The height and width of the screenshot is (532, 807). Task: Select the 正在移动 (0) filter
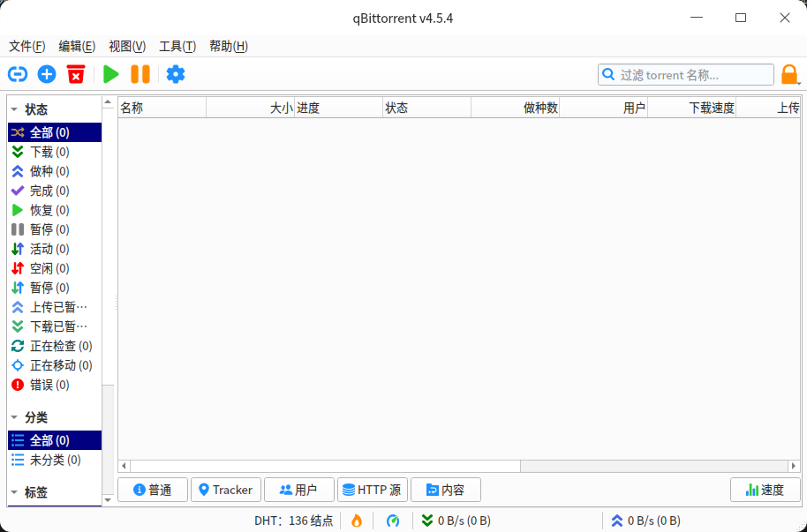(55, 365)
